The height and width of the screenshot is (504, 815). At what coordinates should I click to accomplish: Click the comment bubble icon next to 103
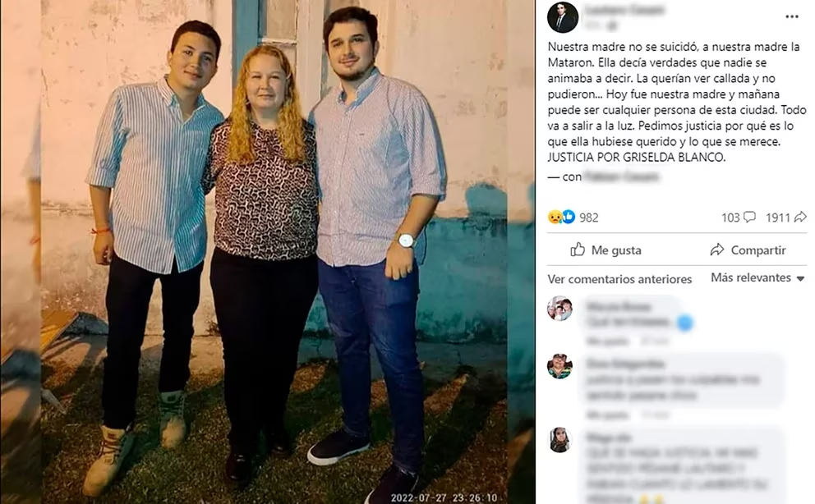749,217
